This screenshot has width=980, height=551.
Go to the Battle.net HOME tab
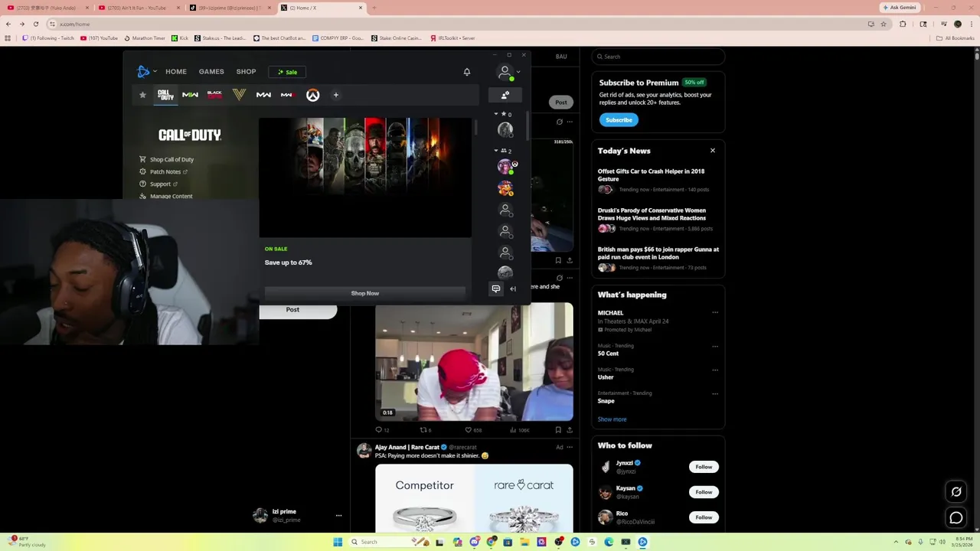[x=176, y=72]
